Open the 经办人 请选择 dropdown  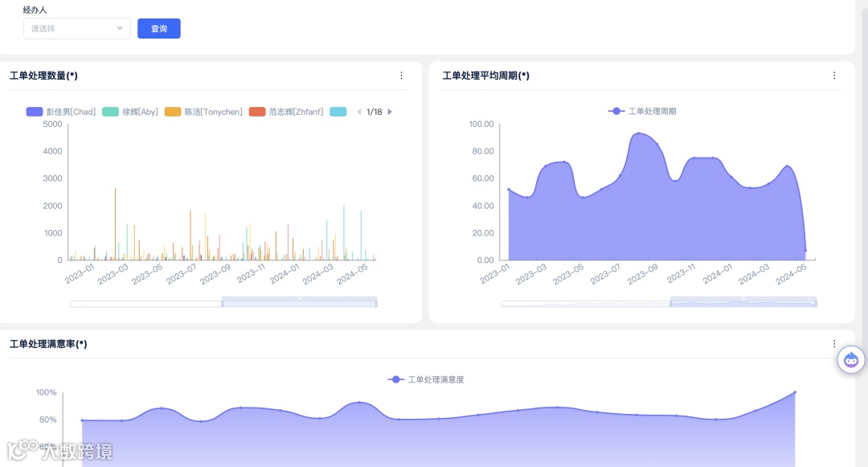[77, 29]
